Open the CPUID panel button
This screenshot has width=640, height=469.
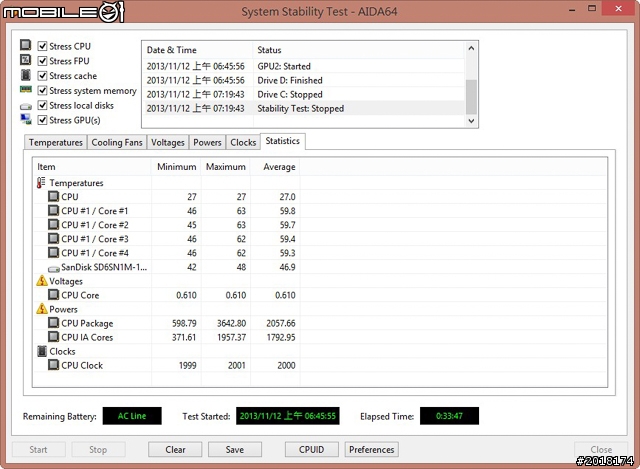tap(311, 449)
